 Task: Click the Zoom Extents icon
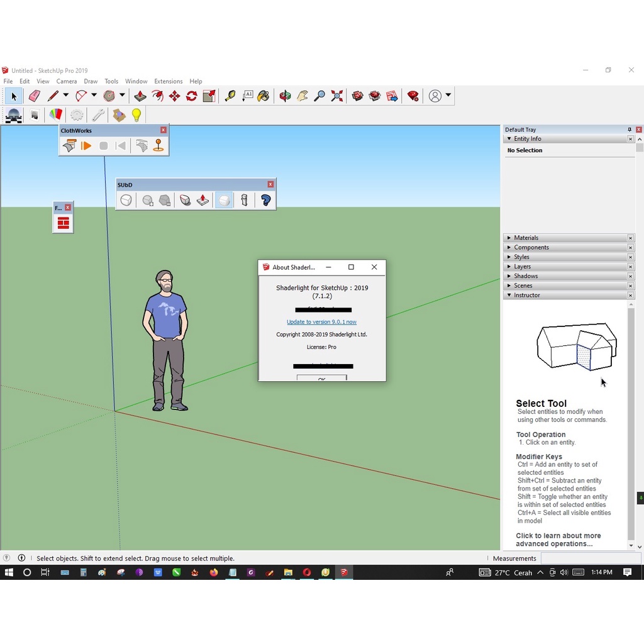click(x=337, y=96)
